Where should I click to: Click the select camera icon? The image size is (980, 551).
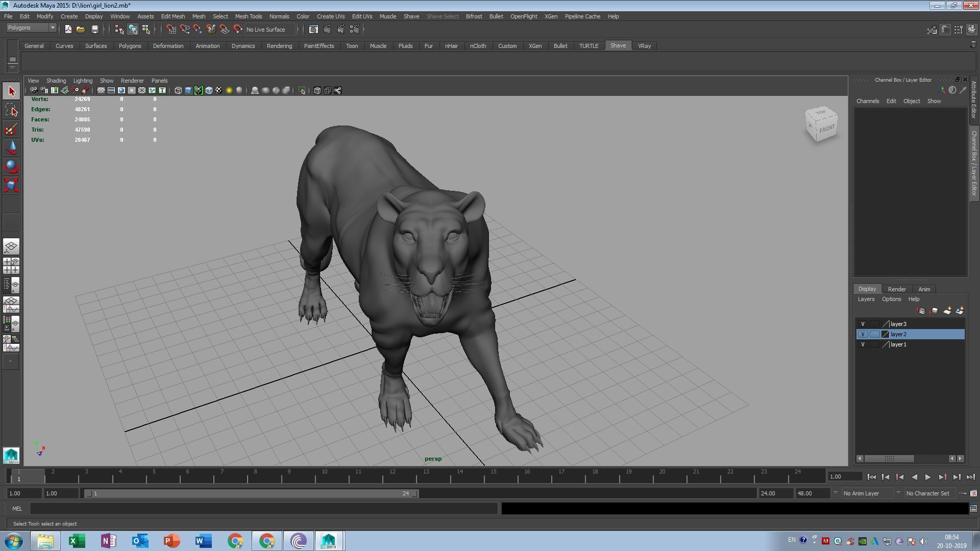(33, 91)
